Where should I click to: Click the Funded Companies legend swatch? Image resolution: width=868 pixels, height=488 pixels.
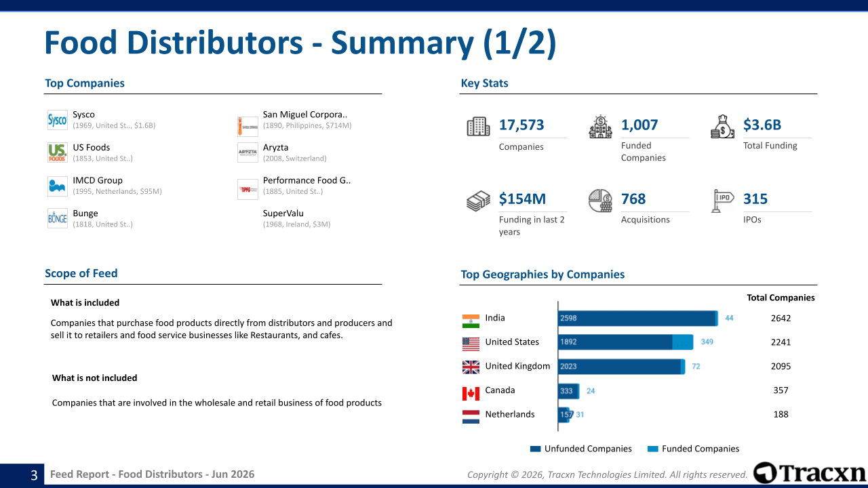[653, 449]
